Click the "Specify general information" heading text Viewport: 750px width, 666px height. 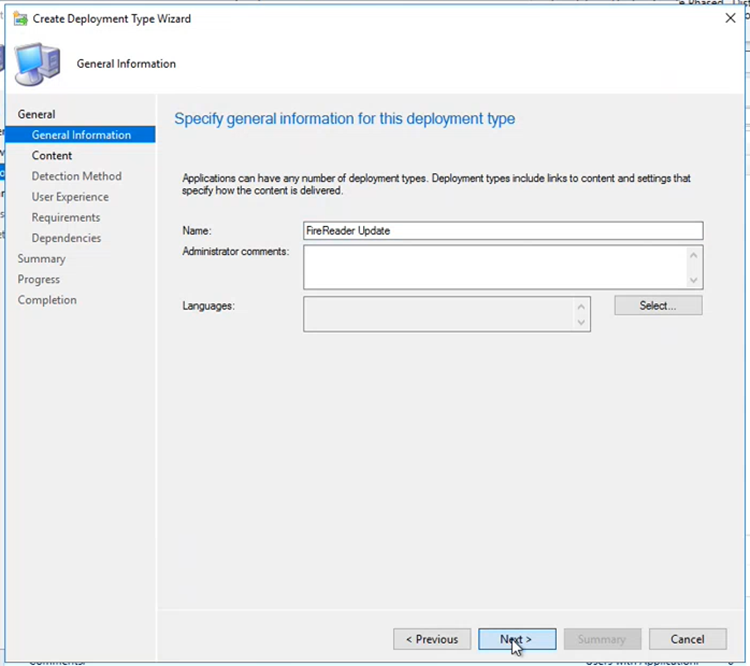(344, 119)
